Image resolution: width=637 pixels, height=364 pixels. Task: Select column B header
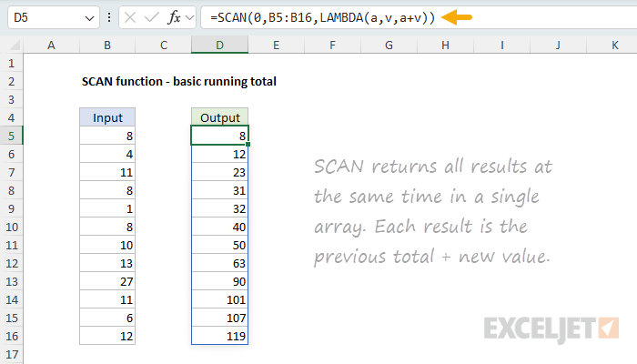pyautogui.click(x=107, y=45)
